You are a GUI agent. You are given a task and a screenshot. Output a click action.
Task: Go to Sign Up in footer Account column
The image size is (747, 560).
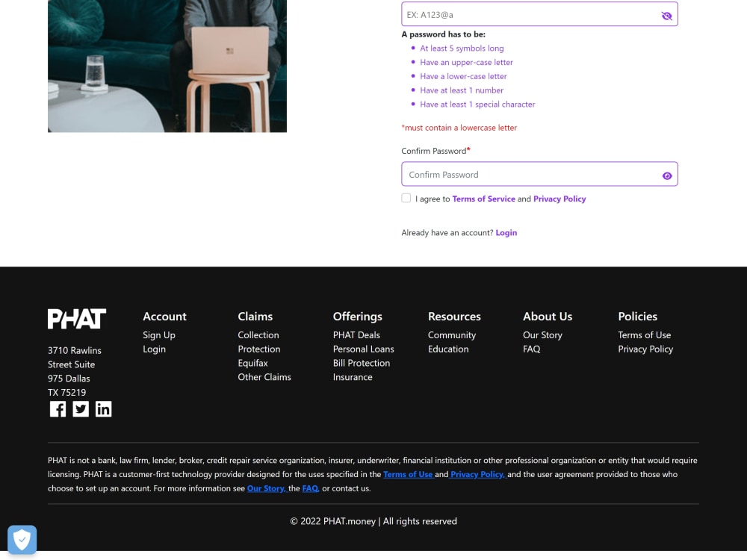(159, 335)
